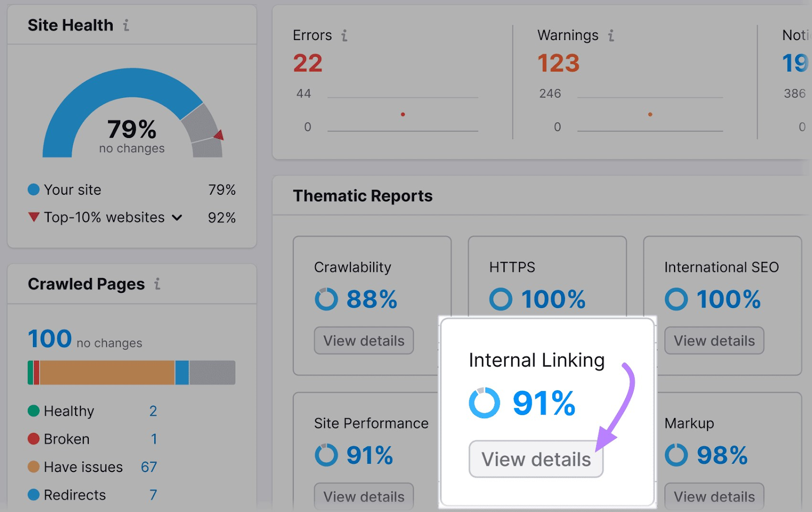This screenshot has width=812, height=512.
Task: Click View details under Internal Linking
Action: (535, 459)
